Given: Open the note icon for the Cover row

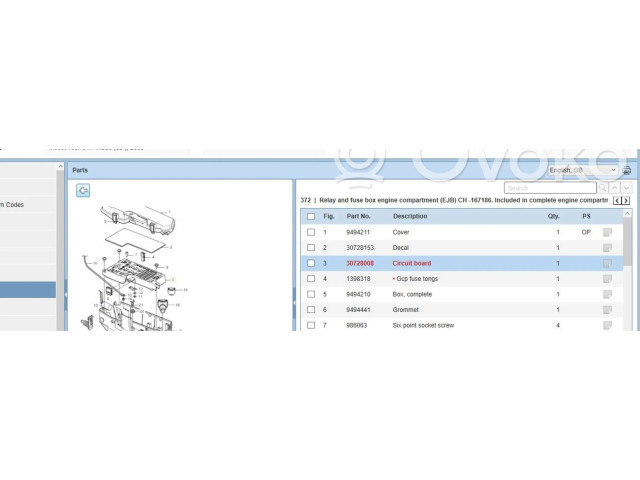Looking at the screenshot, I should (x=607, y=232).
